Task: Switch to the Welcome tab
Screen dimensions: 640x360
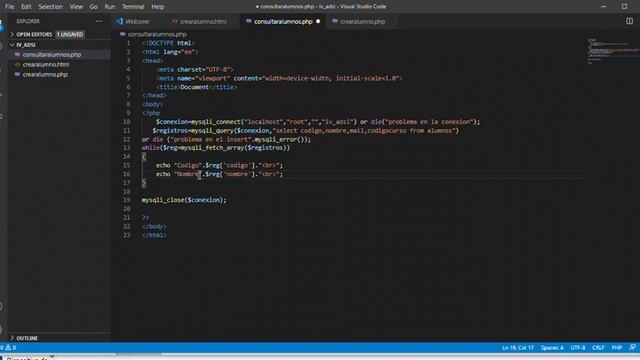Action: (137, 21)
